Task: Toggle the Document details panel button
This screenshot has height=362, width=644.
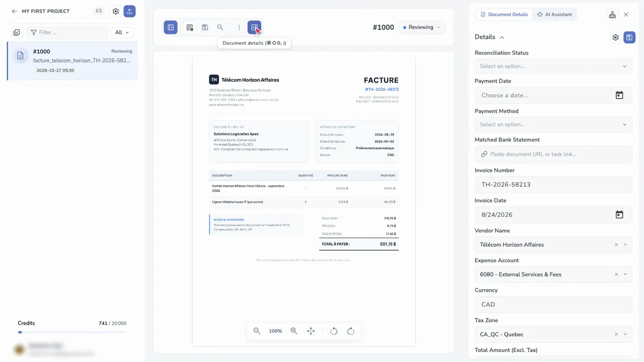Action: point(254,27)
